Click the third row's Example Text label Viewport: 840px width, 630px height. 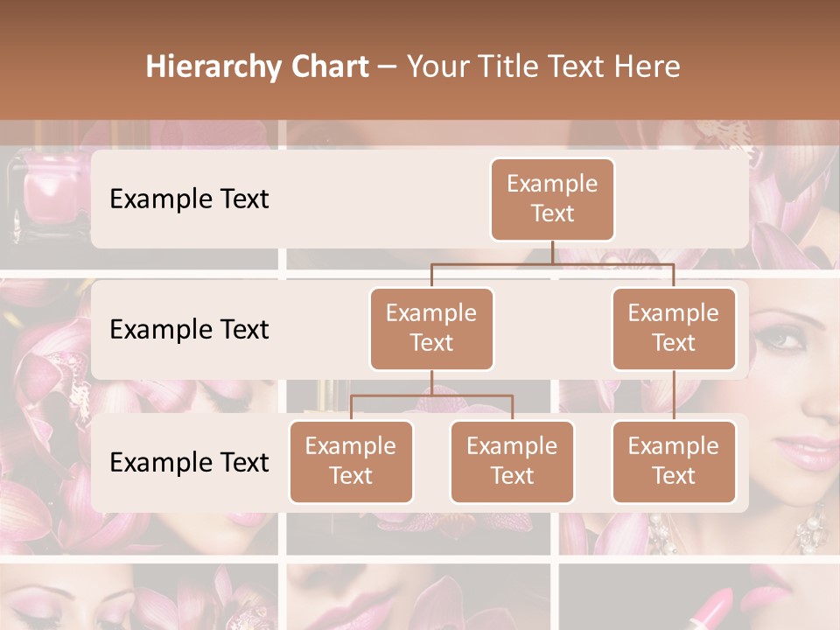point(189,462)
